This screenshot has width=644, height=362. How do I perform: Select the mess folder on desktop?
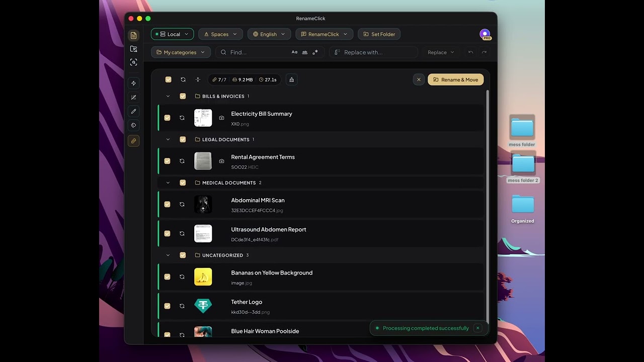(x=522, y=131)
